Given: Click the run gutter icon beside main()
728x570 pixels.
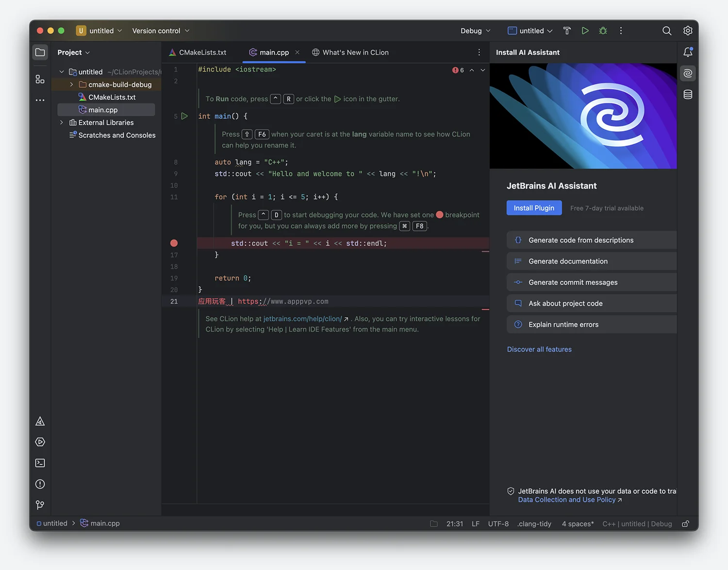Looking at the screenshot, I should pos(184,116).
